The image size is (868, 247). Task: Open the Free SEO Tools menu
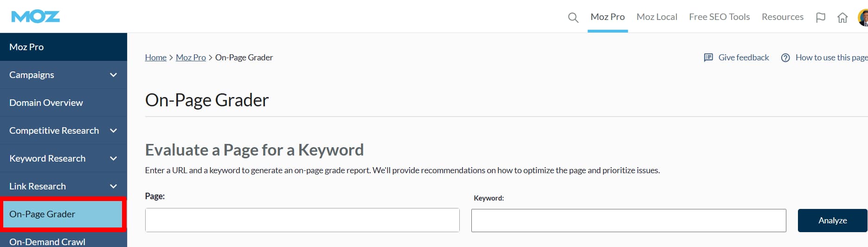point(719,17)
